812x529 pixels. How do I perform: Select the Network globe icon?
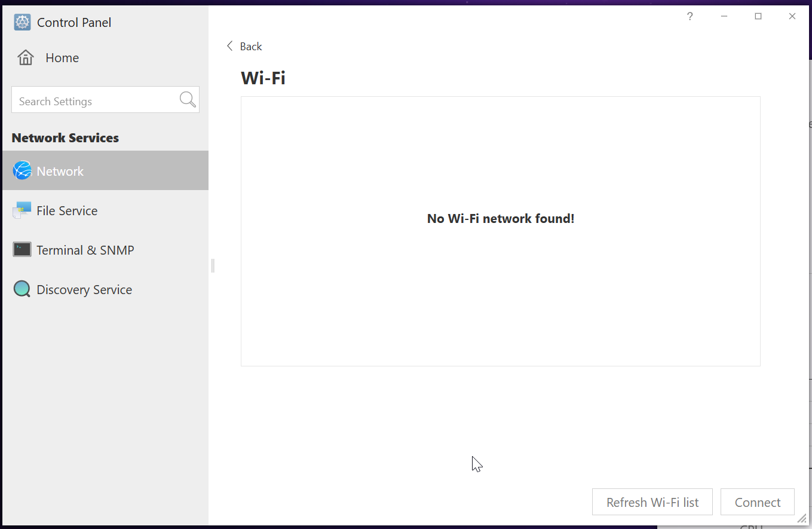coord(22,171)
